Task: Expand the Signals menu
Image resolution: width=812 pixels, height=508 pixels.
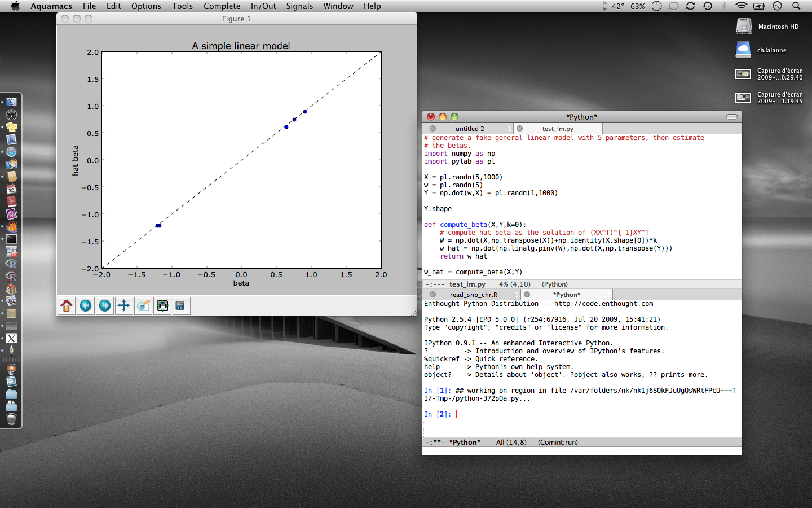Action: pos(299,6)
